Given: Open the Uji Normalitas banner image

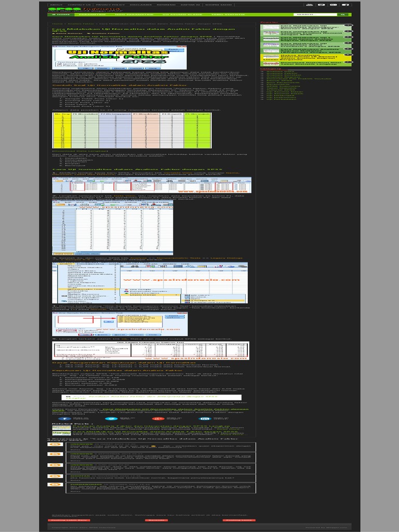Looking at the screenshot, I should pyautogui.click(x=119, y=58).
